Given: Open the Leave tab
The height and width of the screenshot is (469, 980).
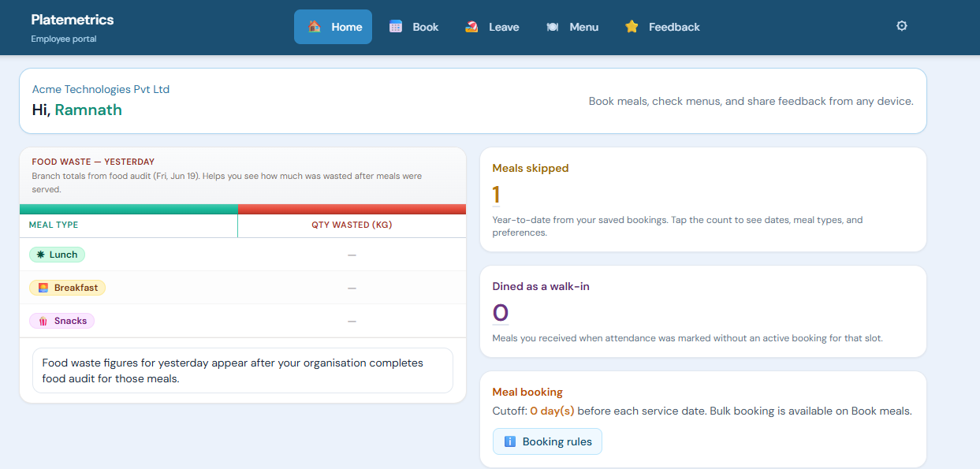Looking at the screenshot, I should [492, 27].
